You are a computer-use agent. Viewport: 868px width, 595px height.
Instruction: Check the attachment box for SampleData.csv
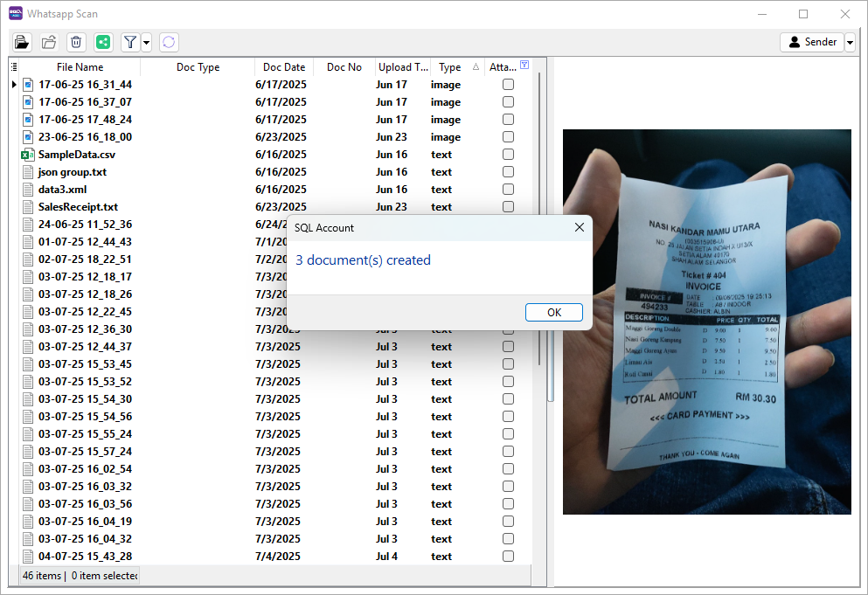pos(508,155)
